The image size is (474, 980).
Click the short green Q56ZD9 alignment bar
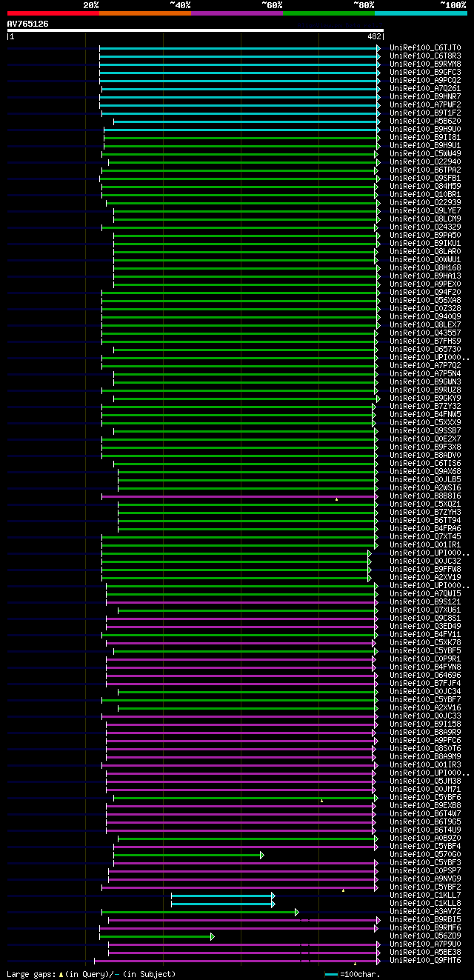click(x=157, y=936)
